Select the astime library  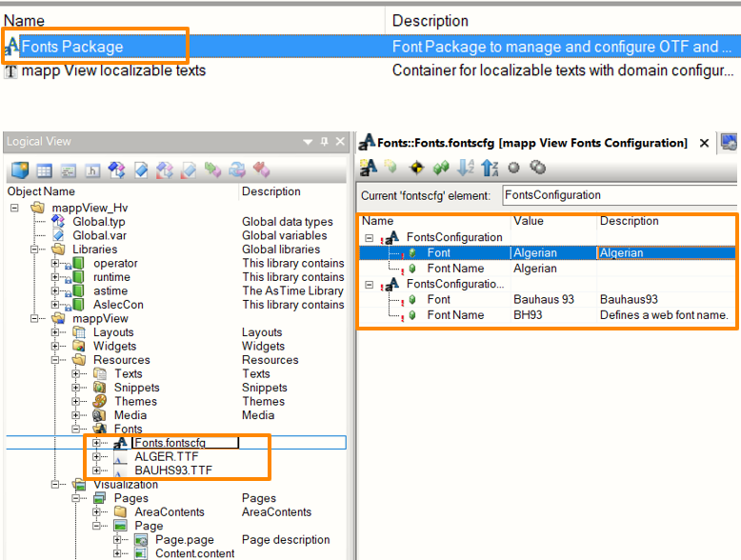110,290
